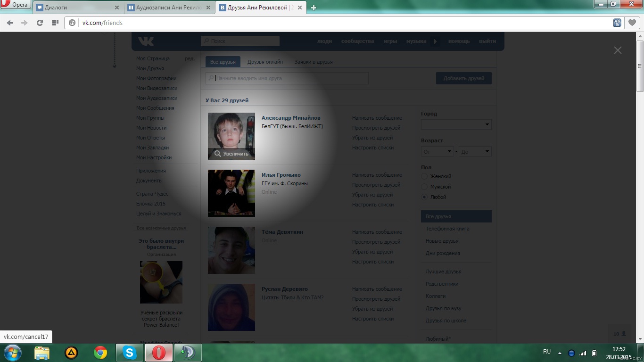Open Мои Сообщения in sidebar
Image resolution: width=644 pixels, height=362 pixels.
click(155, 108)
